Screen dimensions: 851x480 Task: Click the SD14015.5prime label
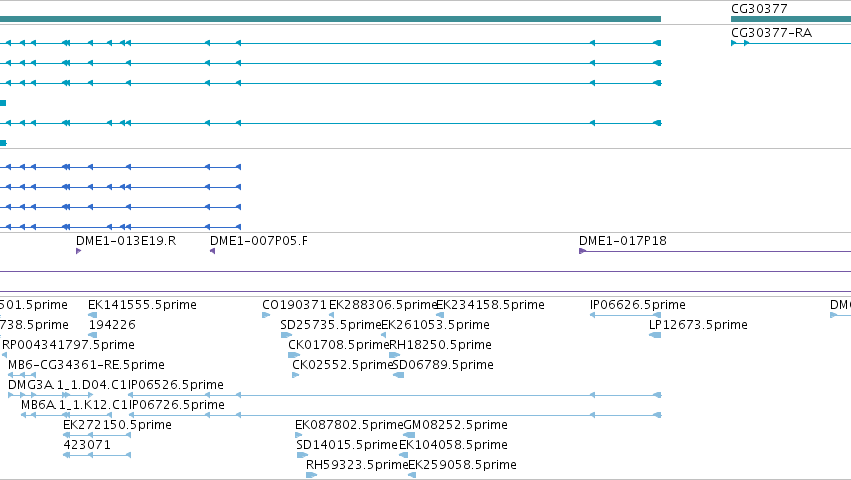tap(347, 445)
